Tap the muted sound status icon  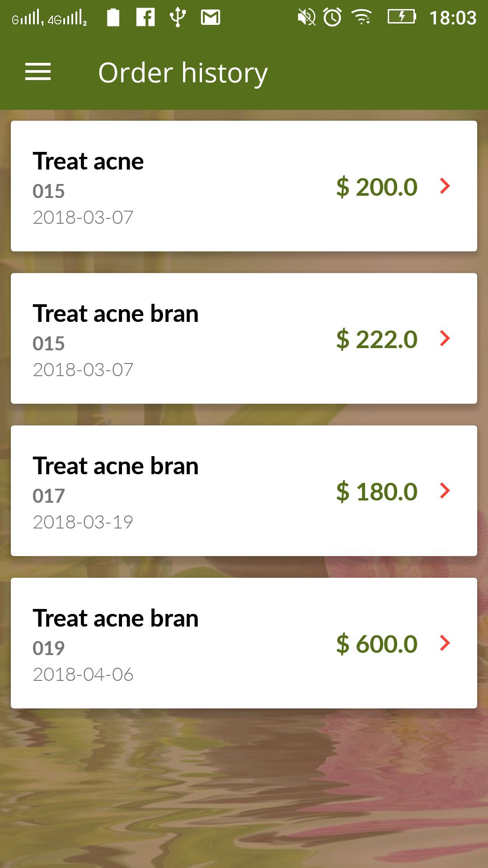[306, 18]
